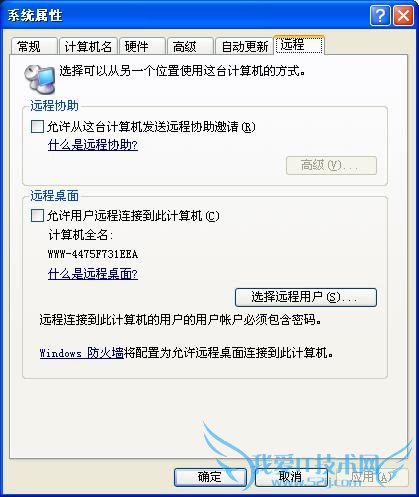Switch to the 常规 tab

tap(34, 46)
